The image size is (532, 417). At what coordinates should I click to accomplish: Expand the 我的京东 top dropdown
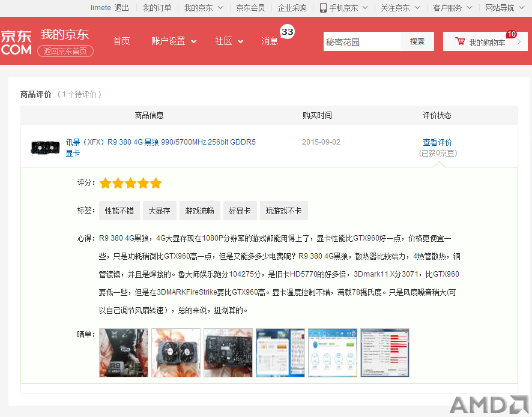(x=220, y=7)
